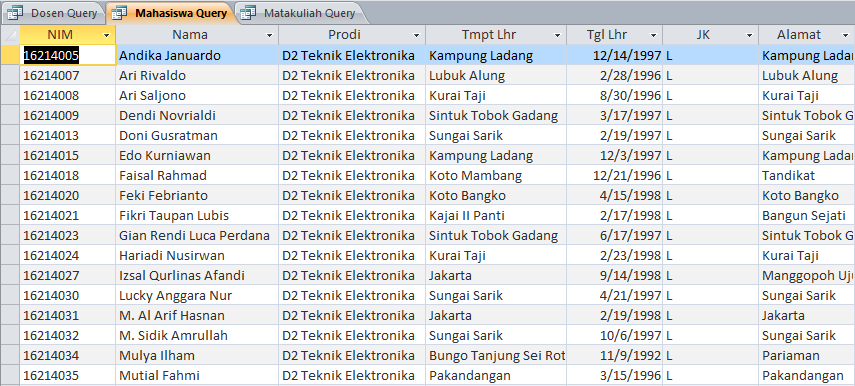Click the name Gian Rendi Luca Perdana
Screen dimensions: 855x386
(194, 236)
